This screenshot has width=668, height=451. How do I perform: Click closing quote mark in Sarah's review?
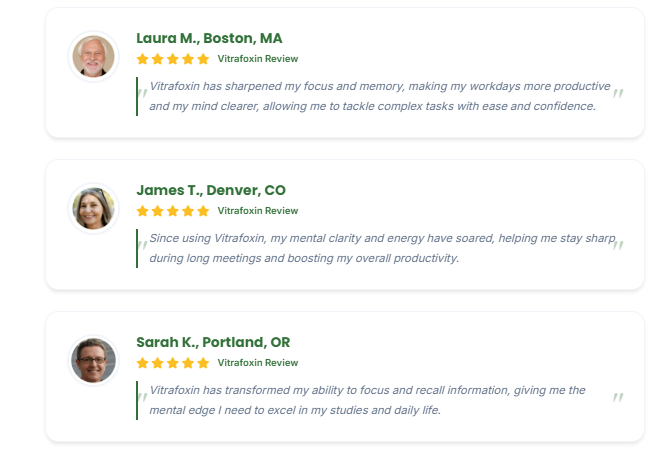point(618,398)
